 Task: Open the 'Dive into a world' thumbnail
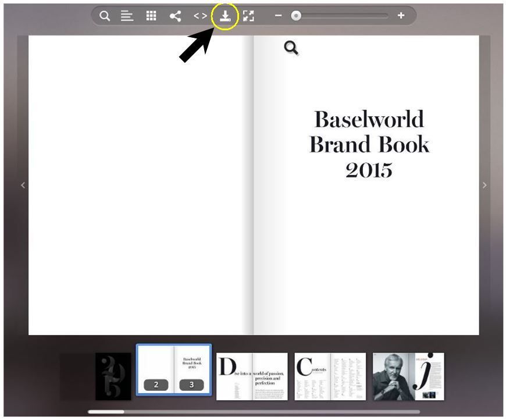[252, 376]
